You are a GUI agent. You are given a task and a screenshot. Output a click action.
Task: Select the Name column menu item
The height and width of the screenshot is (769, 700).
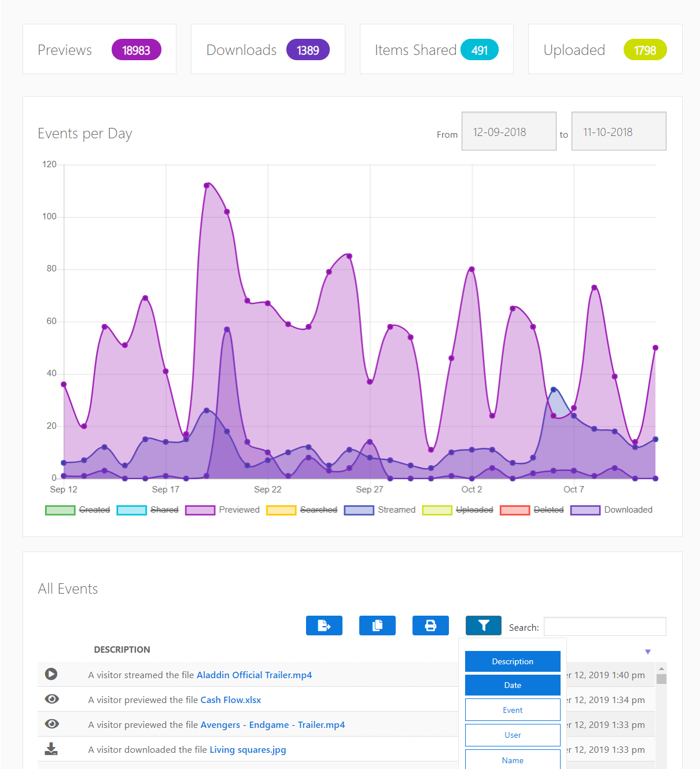(x=513, y=760)
